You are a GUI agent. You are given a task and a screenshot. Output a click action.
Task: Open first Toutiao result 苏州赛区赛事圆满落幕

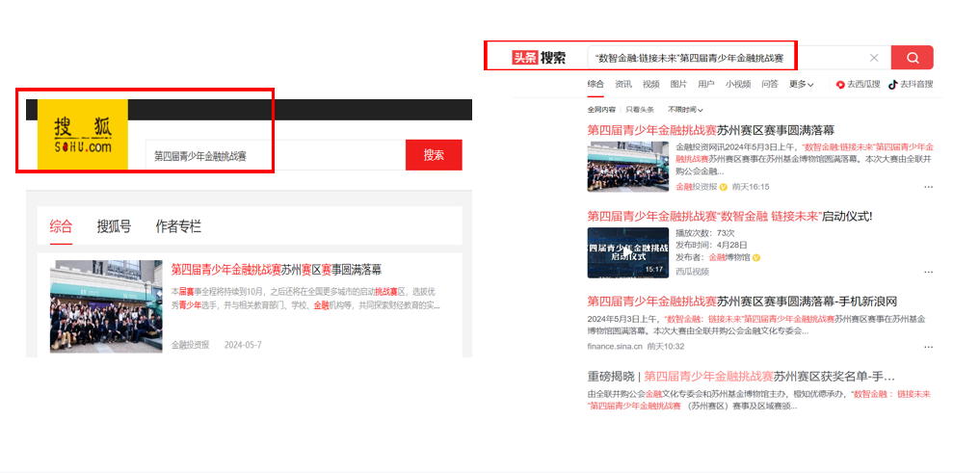[711, 131]
